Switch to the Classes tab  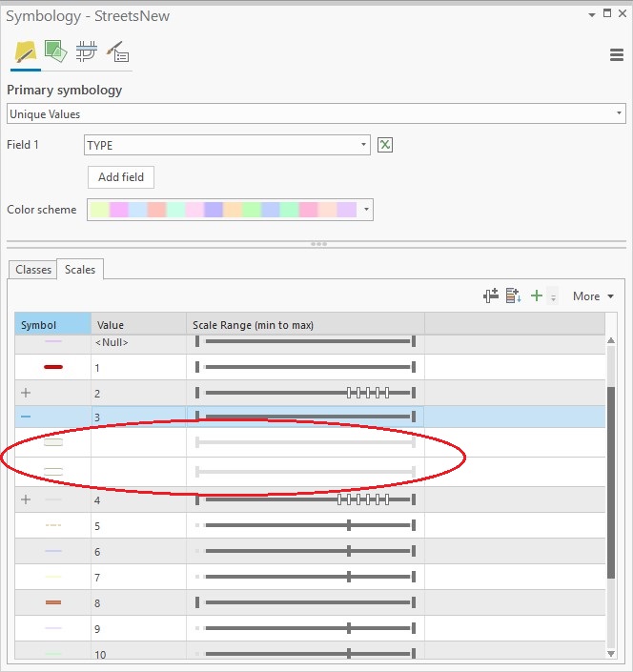coord(33,270)
